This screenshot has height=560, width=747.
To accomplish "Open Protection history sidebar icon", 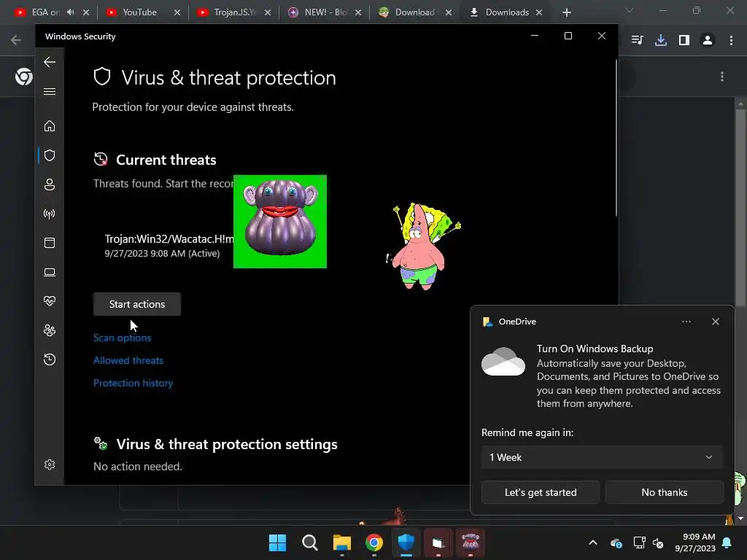I will pos(50,359).
